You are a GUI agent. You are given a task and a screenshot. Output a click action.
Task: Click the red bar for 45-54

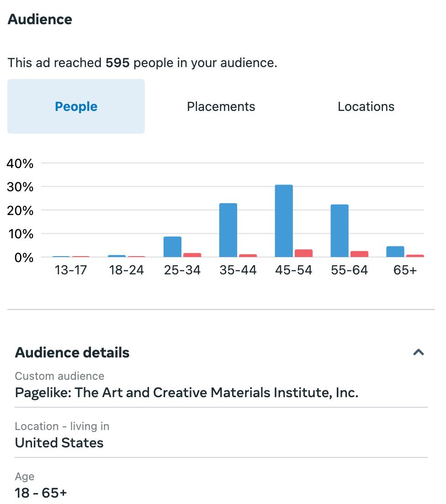point(303,253)
